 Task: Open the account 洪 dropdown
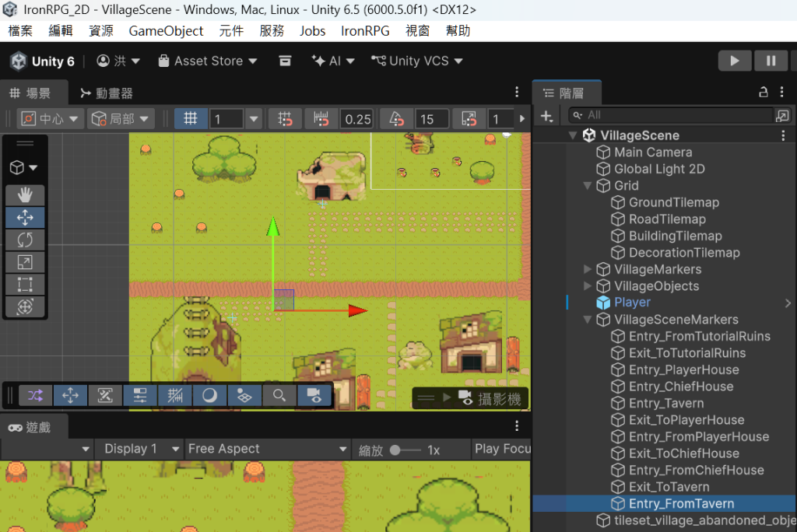(118, 61)
